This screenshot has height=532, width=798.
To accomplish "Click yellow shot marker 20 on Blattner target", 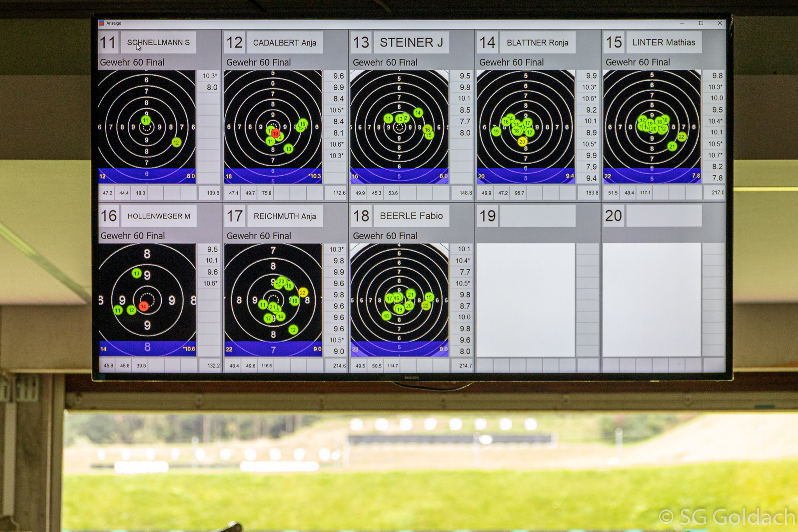I will click(x=522, y=142).
